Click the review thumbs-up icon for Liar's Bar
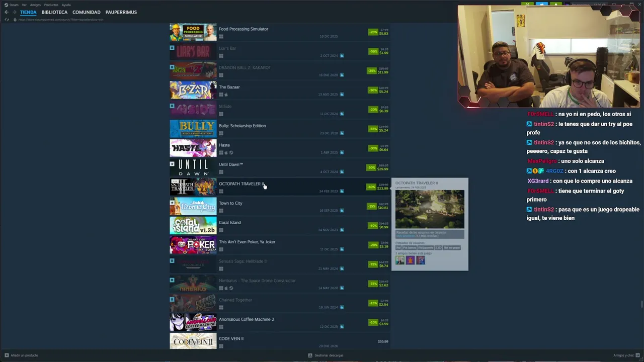 click(x=342, y=56)
